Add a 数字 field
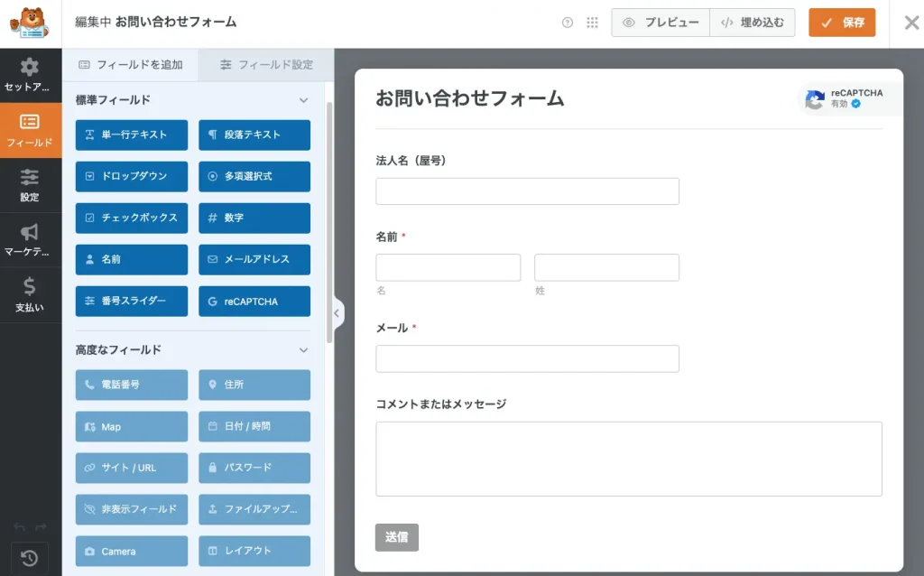This screenshot has height=576, width=924. click(254, 218)
